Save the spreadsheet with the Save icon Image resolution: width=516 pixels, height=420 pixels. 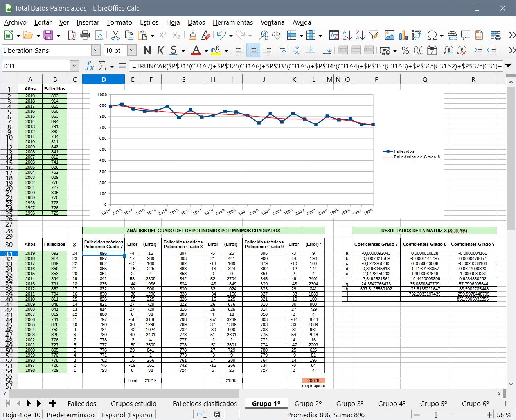click(x=48, y=36)
